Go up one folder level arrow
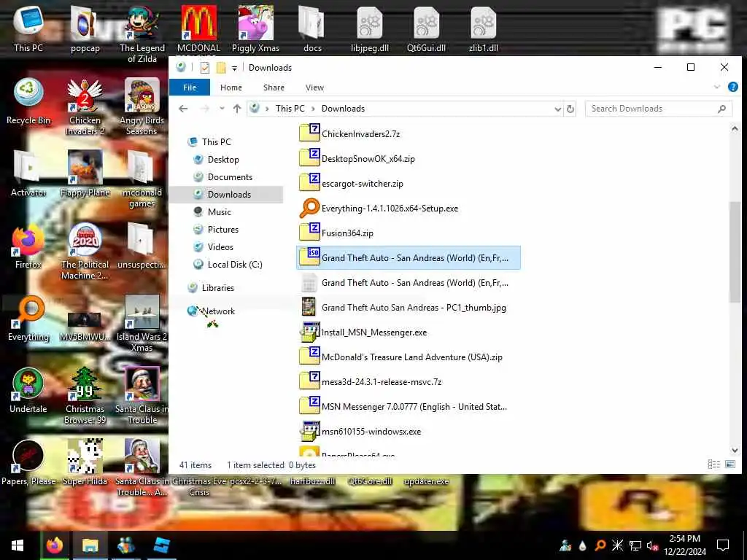 [x=237, y=109]
